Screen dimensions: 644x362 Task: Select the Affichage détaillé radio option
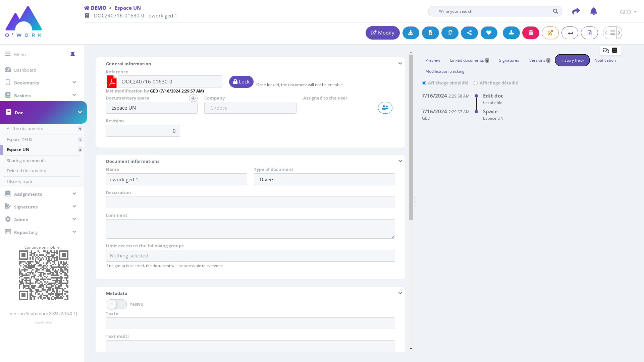[x=476, y=83]
